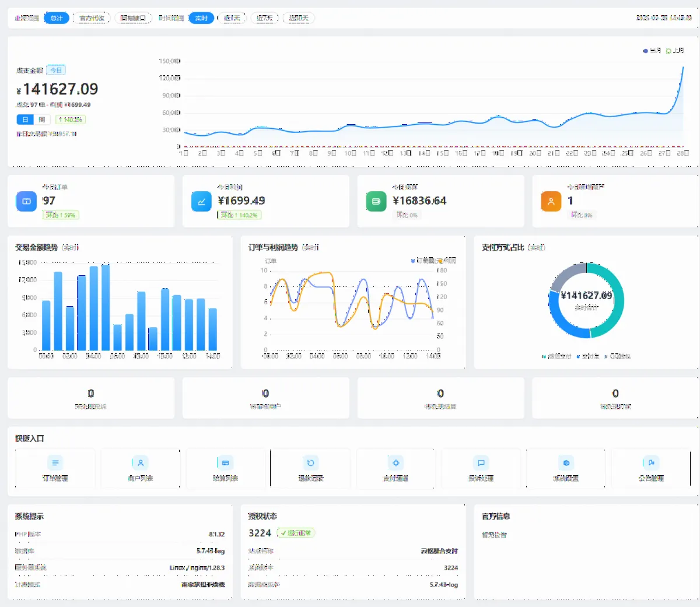The width and height of the screenshot is (700, 607).
Task: Click the PHP version value 8.1.32
Action: coord(217,534)
